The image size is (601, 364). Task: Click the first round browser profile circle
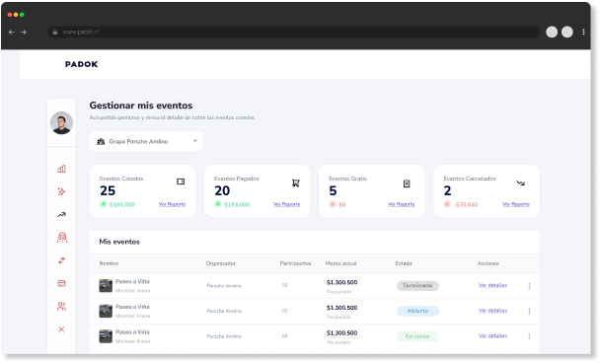[x=552, y=33]
